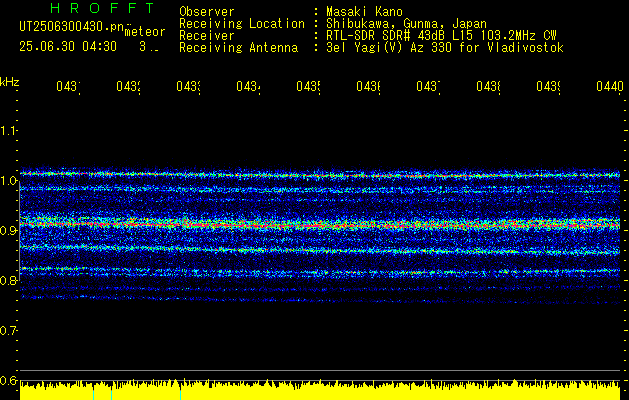
Task: Click the 3el Yagi Vladivostok antenna text
Action: [445, 48]
